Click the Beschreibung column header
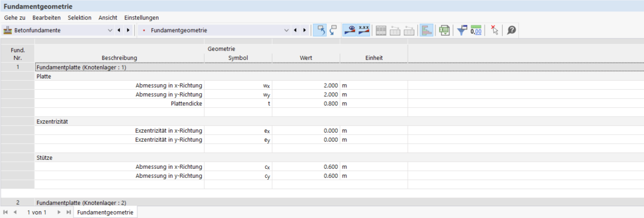 click(x=119, y=58)
